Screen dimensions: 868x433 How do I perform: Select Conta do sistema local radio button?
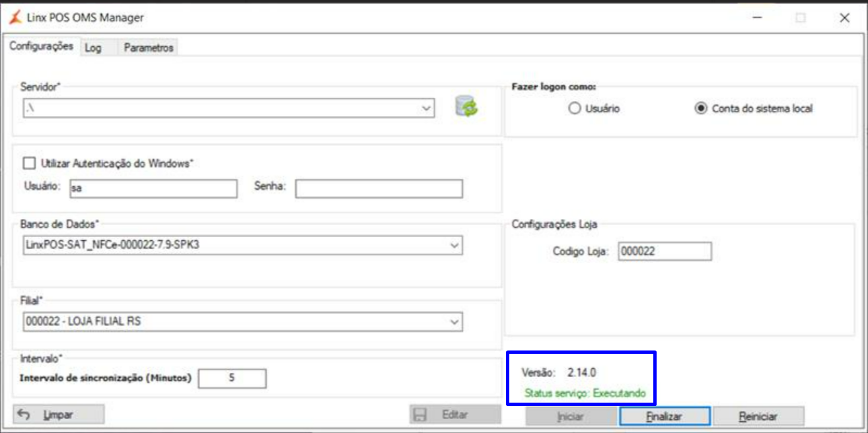pyautogui.click(x=700, y=108)
